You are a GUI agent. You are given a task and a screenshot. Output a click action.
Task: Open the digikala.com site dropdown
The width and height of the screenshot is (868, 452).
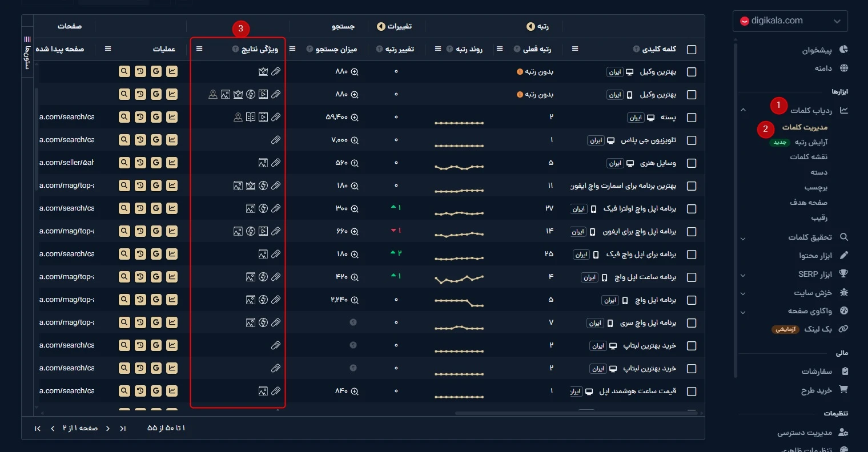point(790,21)
